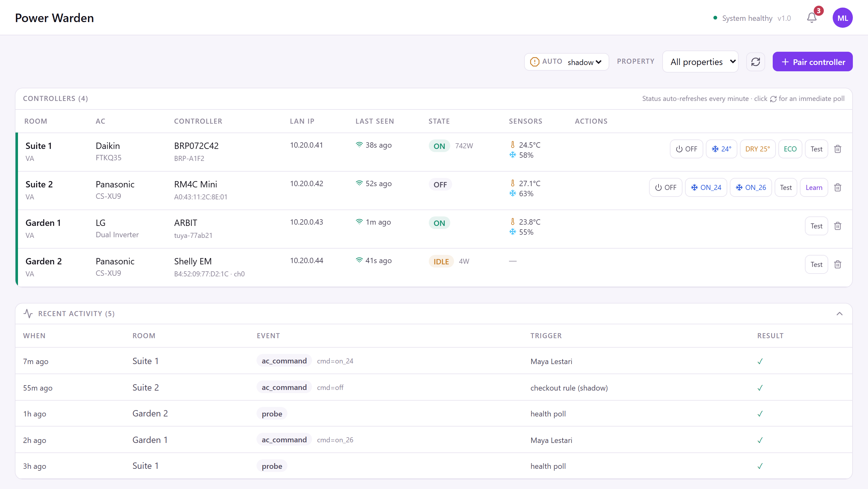Viewport: 868px width, 489px height.
Task: Delete the Suite 1 controller
Action: click(838, 149)
